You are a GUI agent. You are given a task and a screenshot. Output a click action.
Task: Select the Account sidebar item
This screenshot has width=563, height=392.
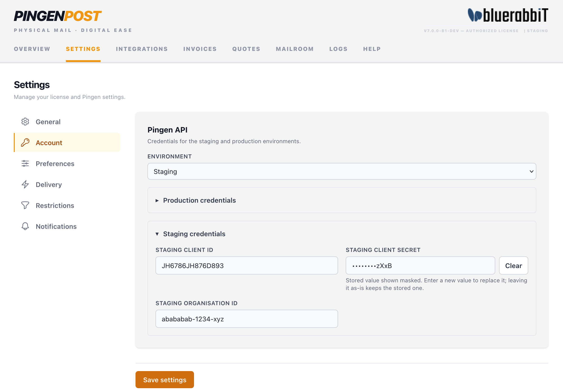pos(67,142)
